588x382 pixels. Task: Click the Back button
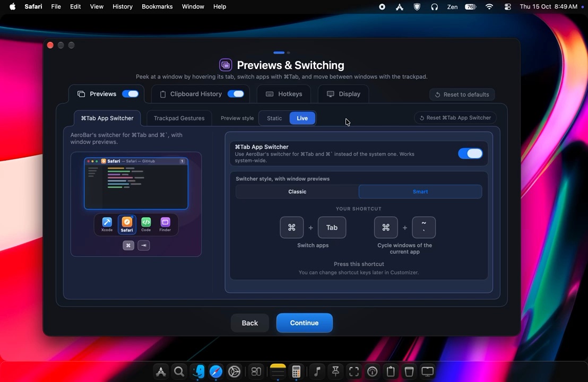click(250, 323)
